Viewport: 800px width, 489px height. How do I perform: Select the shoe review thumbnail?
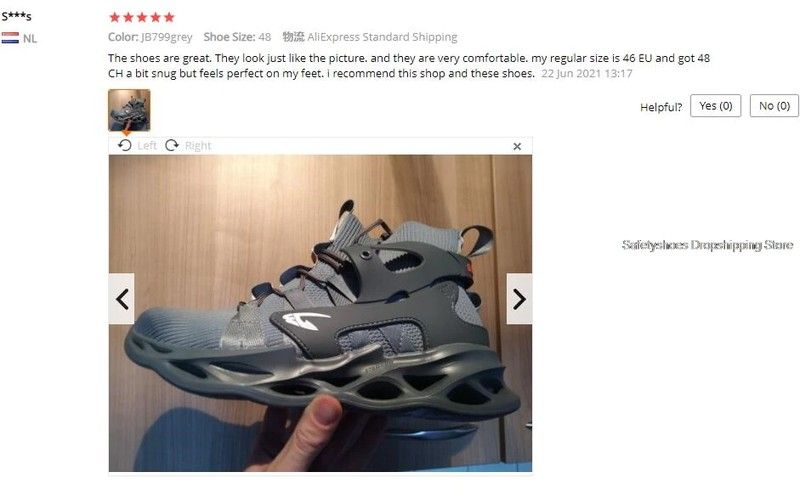[x=129, y=110]
